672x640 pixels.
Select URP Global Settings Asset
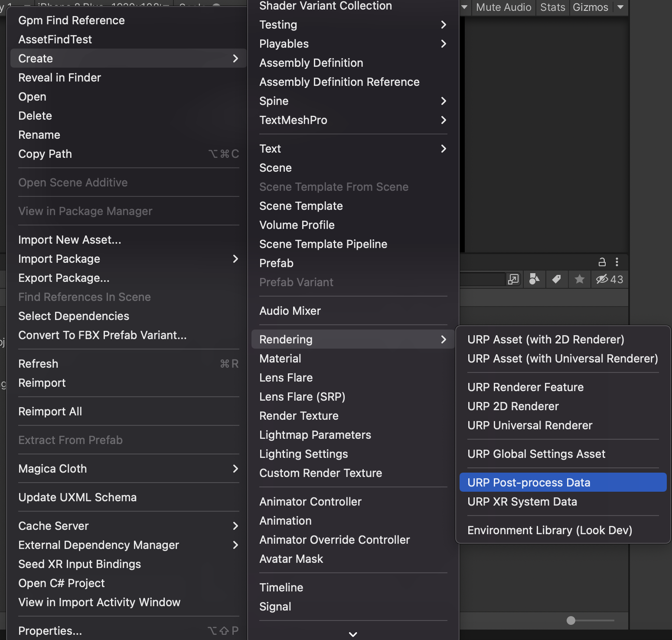point(563,454)
